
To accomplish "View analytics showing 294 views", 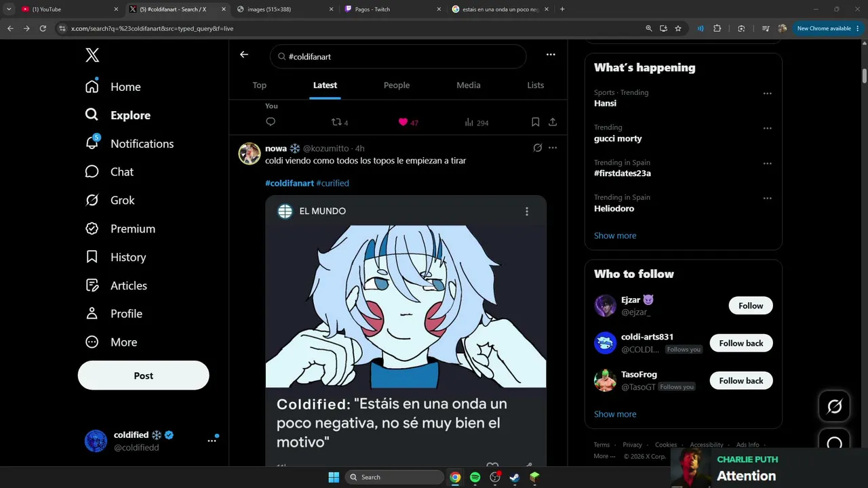I will point(476,123).
